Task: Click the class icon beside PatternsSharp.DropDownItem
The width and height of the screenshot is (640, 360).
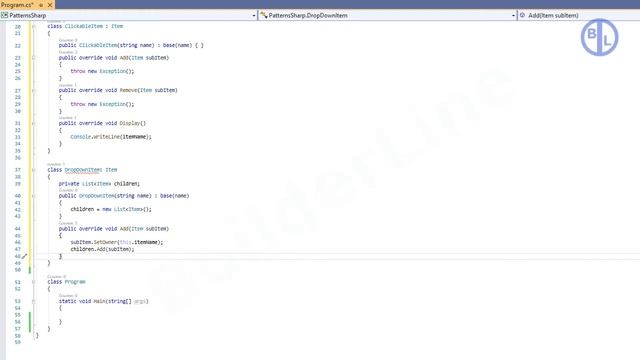Action: coord(264,16)
